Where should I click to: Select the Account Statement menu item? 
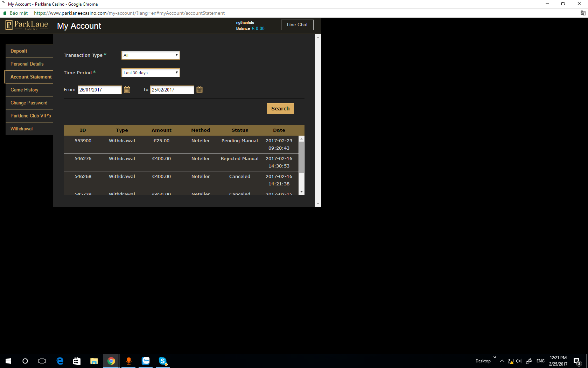[x=29, y=77]
